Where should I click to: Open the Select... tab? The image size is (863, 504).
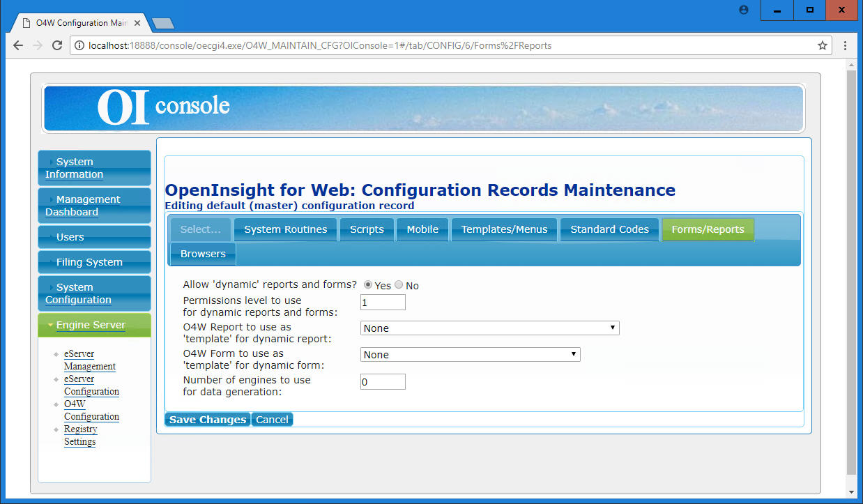coord(201,229)
